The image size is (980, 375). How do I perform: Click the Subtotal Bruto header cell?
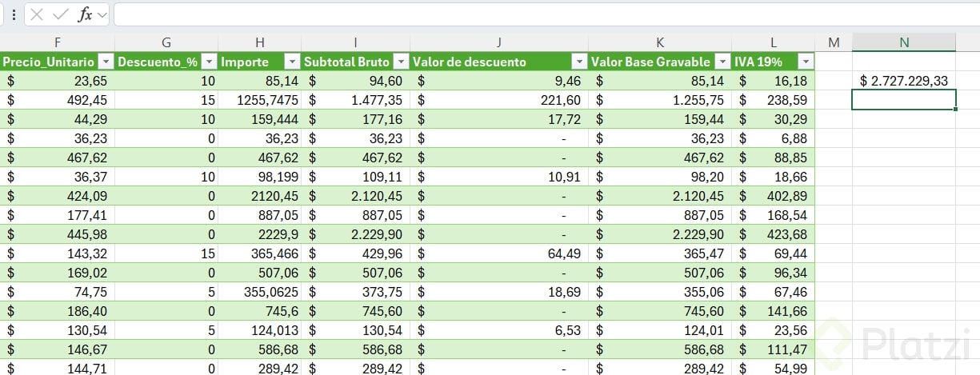pyautogui.click(x=356, y=62)
